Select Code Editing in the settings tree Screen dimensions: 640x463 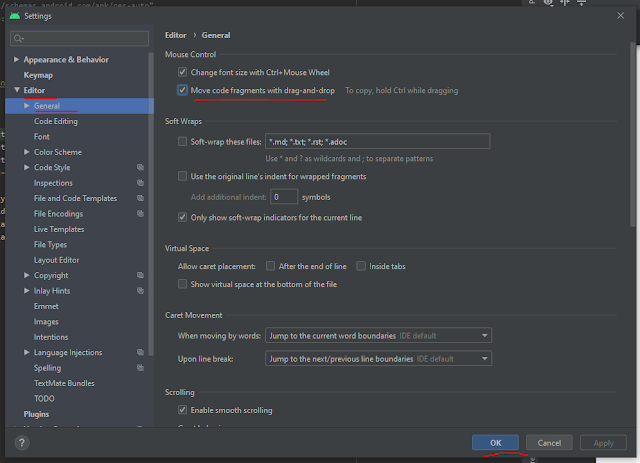55,121
